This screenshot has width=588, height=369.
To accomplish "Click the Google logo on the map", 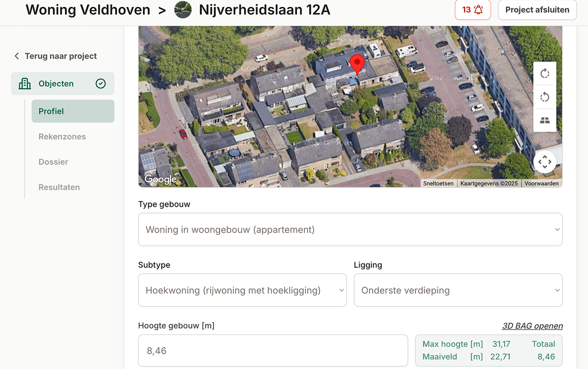I will click(160, 179).
